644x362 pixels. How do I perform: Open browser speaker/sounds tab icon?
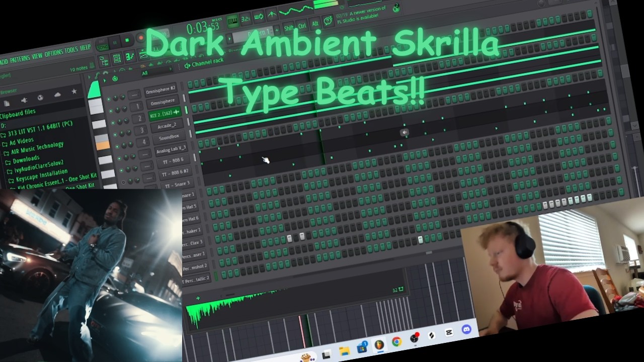click(x=24, y=100)
